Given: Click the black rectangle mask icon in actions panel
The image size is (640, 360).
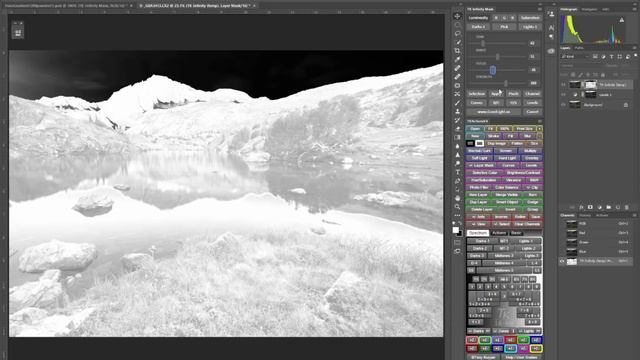Looking at the screenshot, I should (x=470, y=143).
